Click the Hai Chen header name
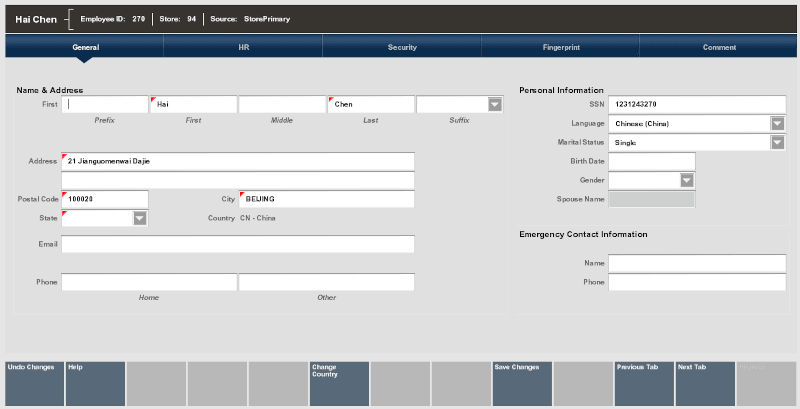 point(36,19)
